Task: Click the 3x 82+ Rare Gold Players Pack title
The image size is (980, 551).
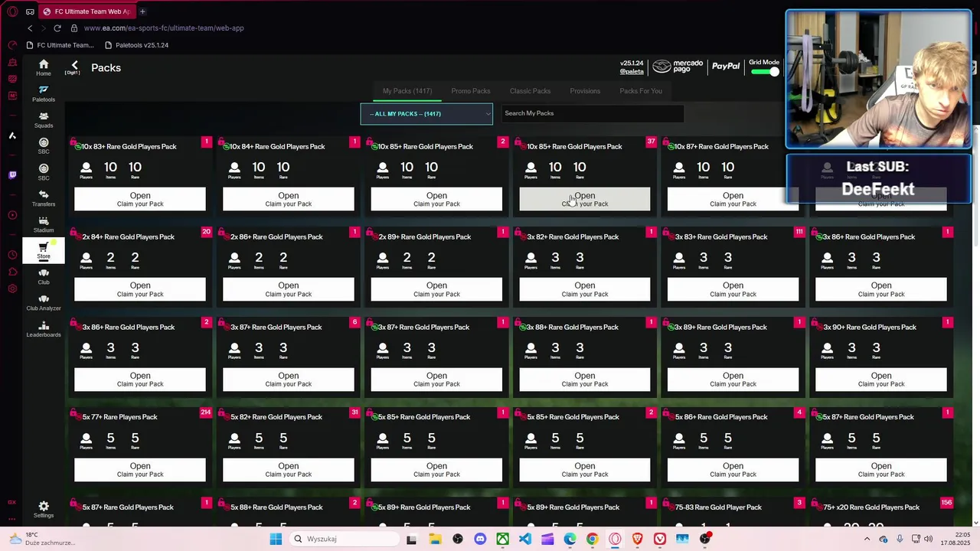Action: point(573,237)
